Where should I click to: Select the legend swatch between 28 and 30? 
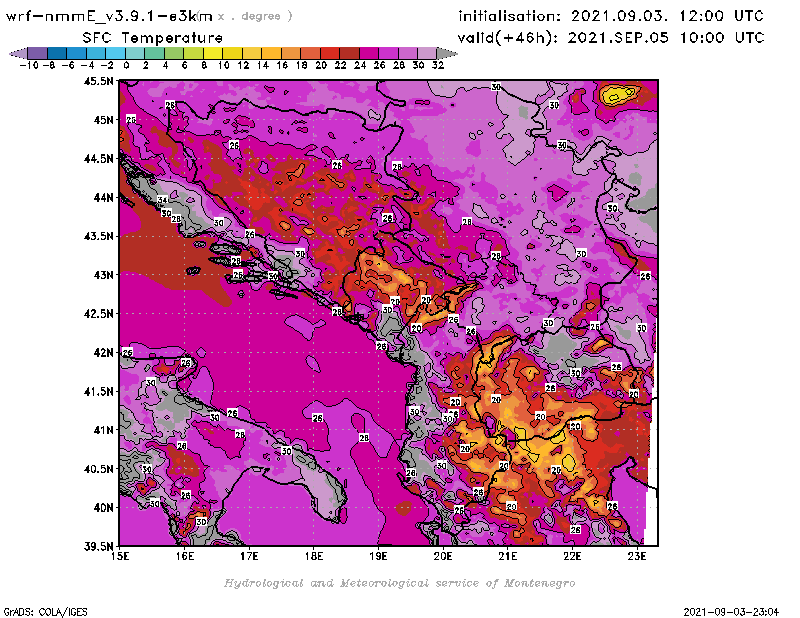[x=408, y=54]
